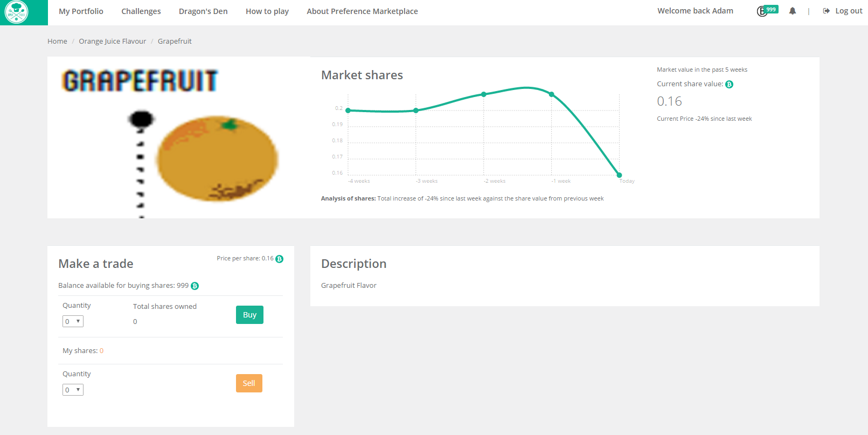
Task: Click the Grapefruit product image
Action: 178,140
